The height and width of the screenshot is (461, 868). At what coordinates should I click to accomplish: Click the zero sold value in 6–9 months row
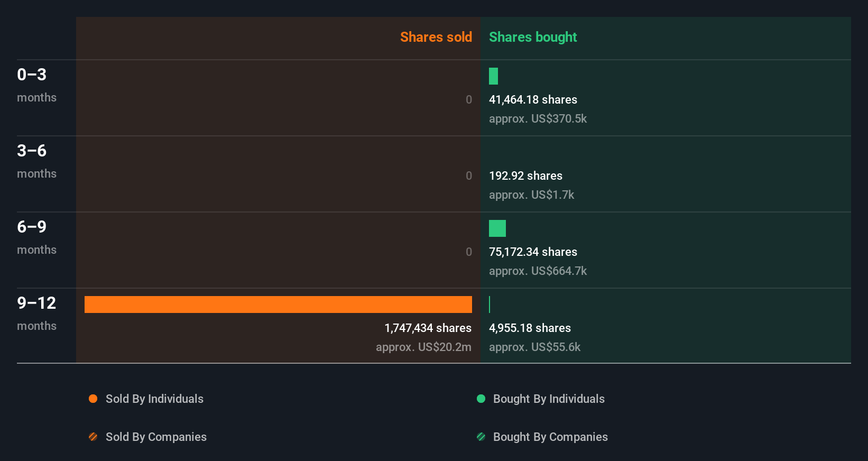468,252
